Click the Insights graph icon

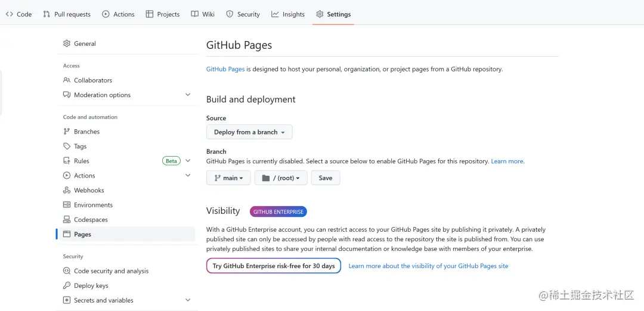[275, 14]
